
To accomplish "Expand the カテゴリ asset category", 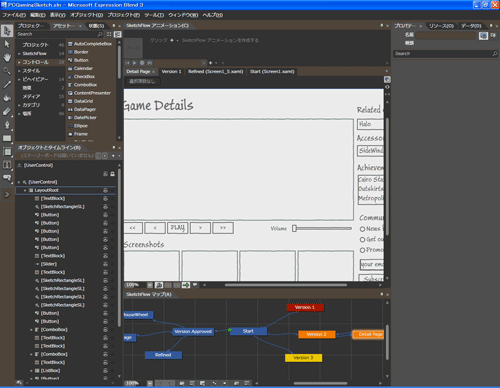I will [19, 105].
